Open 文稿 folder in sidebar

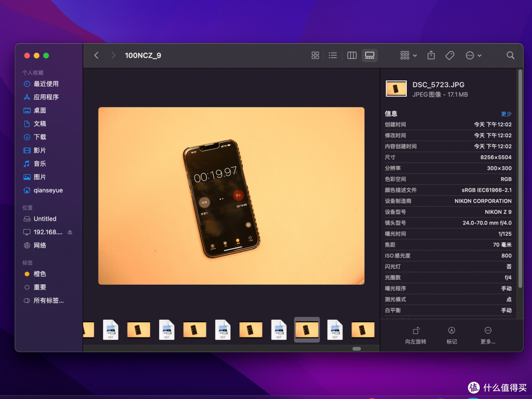(40, 124)
